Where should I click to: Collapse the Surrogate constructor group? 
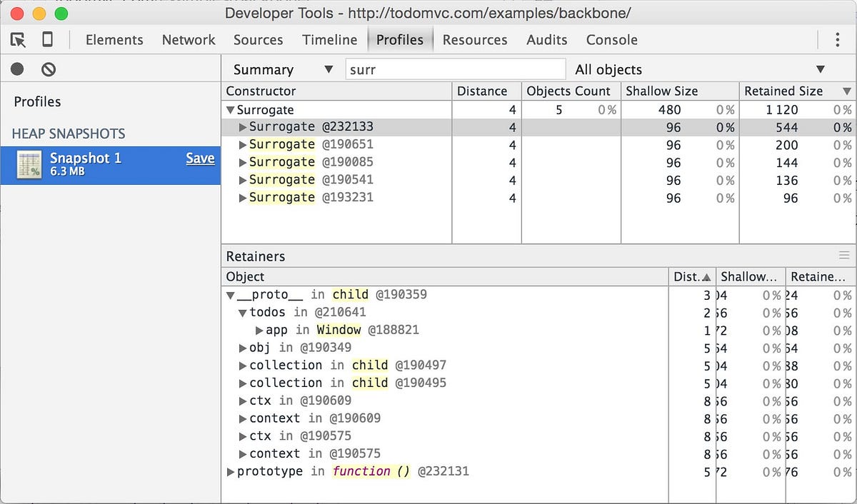(x=231, y=109)
